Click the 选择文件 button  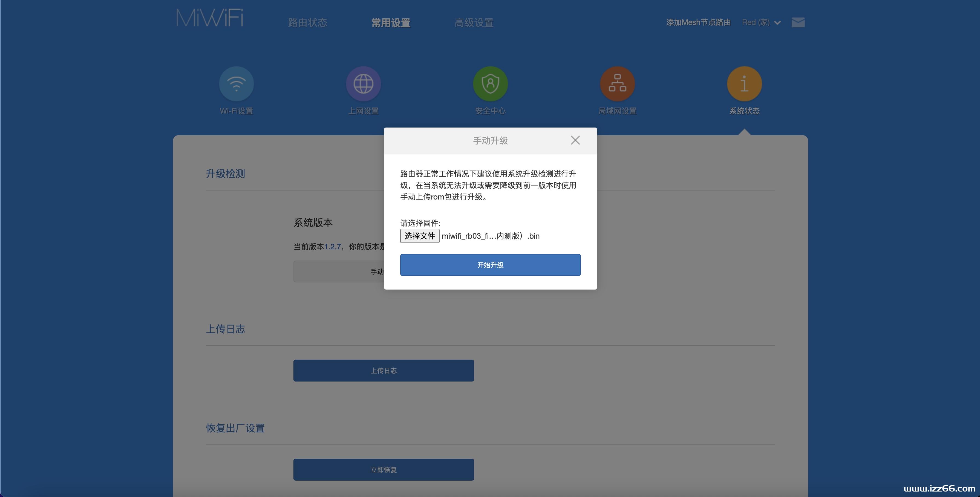point(420,236)
